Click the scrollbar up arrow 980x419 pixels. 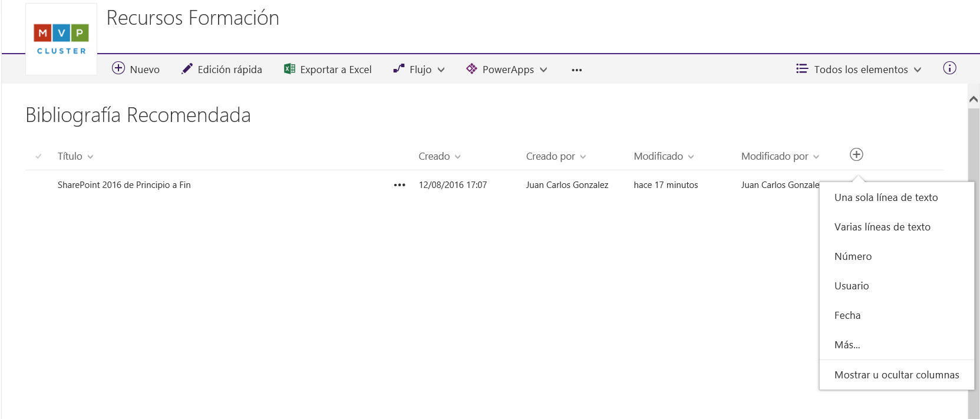point(974,100)
